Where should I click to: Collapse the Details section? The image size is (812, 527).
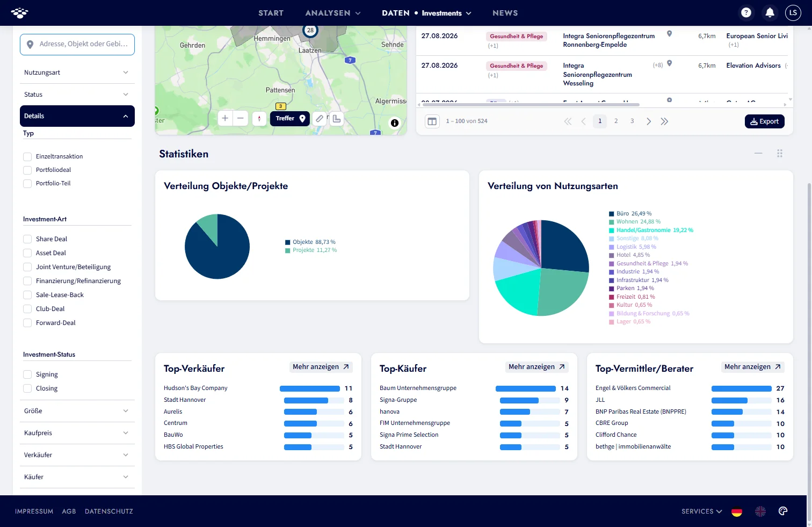click(77, 116)
